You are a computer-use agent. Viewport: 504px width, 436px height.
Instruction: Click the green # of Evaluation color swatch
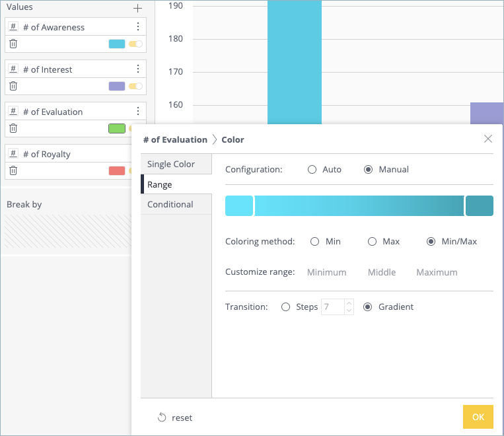(x=117, y=129)
